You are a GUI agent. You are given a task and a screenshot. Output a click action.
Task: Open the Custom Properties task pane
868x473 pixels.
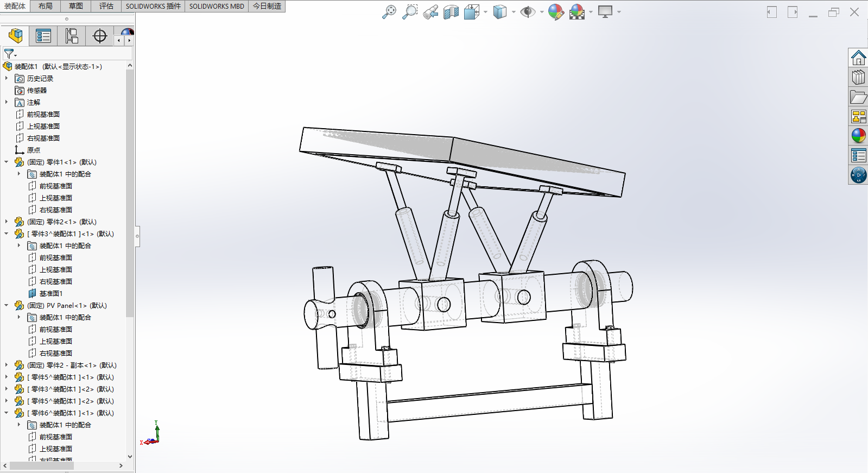pyautogui.click(x=858, y=155)
